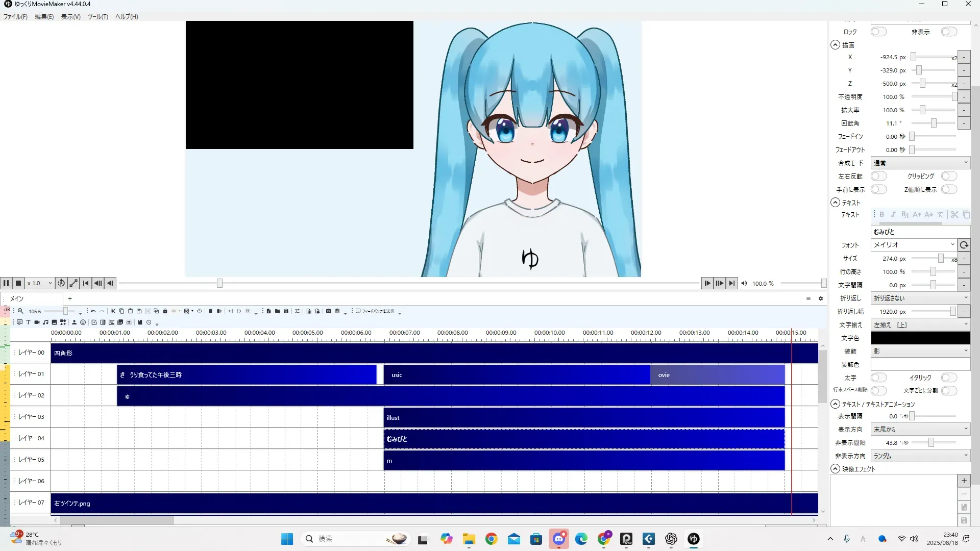Screen dimensions: 980x551
Task: Click the add text item icon
Action: point(29,322)
